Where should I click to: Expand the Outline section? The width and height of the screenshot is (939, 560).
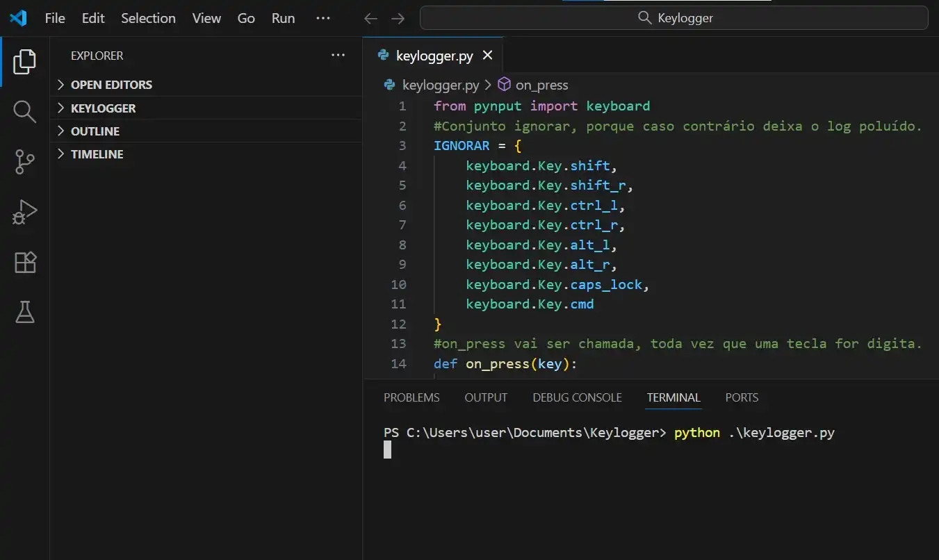(x=95, y=131)
